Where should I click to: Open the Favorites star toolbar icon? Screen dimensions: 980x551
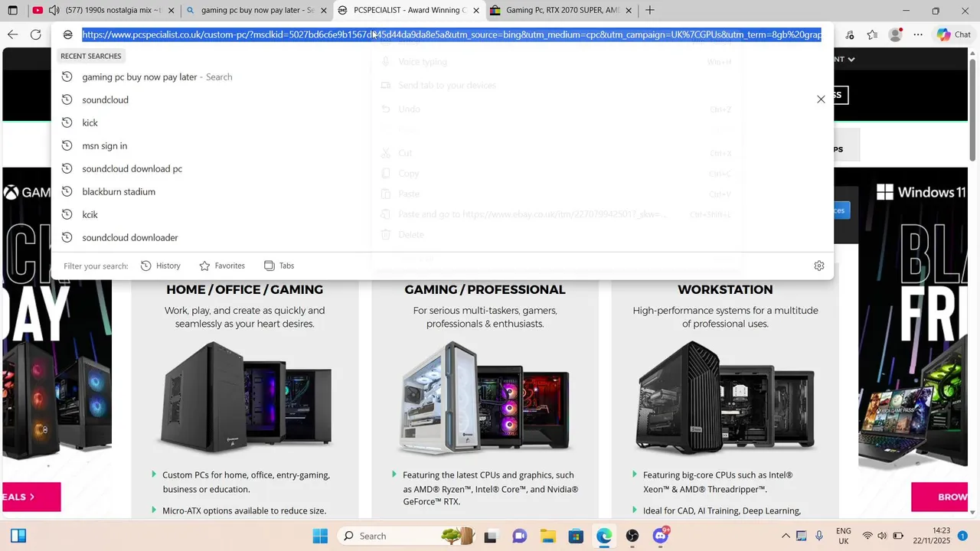(x=872, y=34)
